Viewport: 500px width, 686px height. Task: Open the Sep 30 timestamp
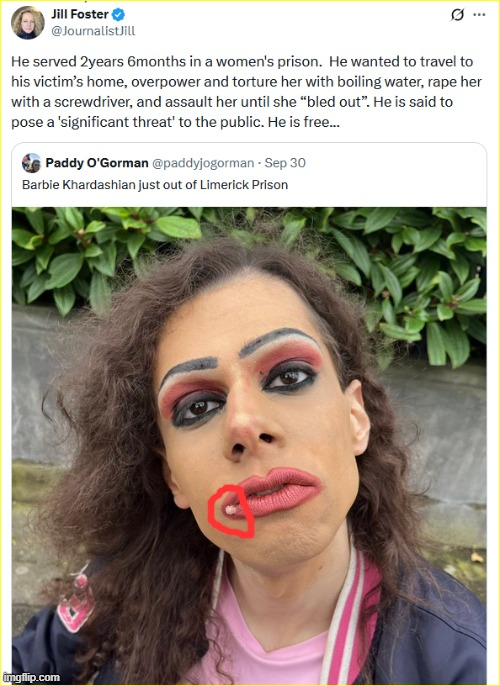coord(285,163)
